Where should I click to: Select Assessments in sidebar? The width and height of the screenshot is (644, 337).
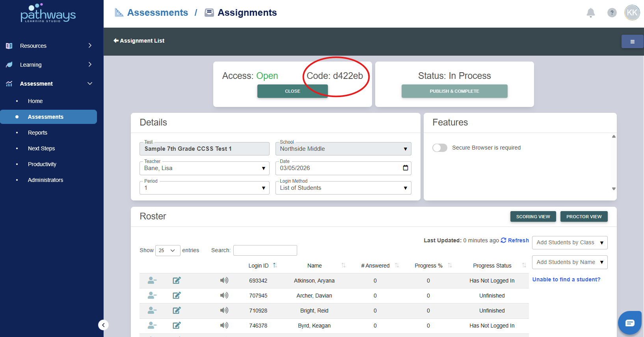point(48,117)
